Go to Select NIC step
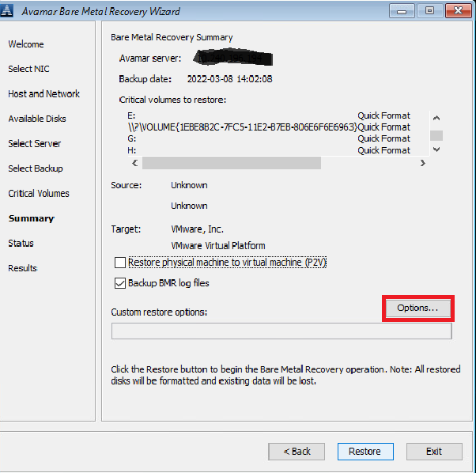476x473 pixels. pos(28,69)
